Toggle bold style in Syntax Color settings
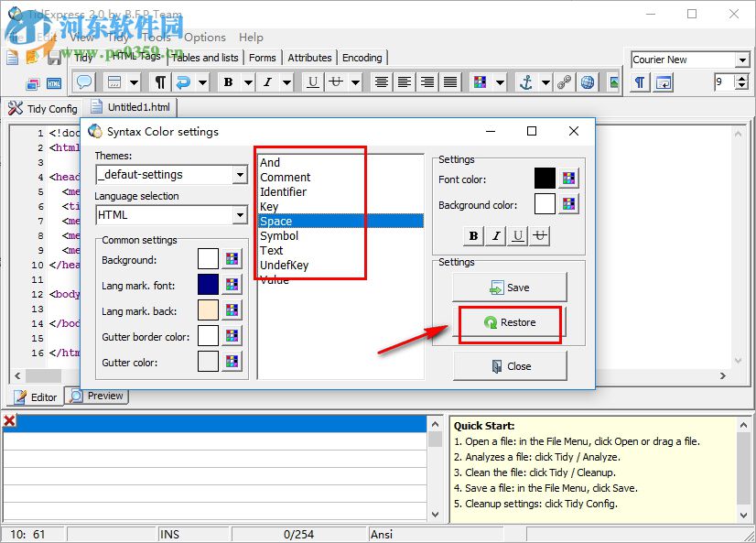 pyautogui.click(x=472, y=235)
